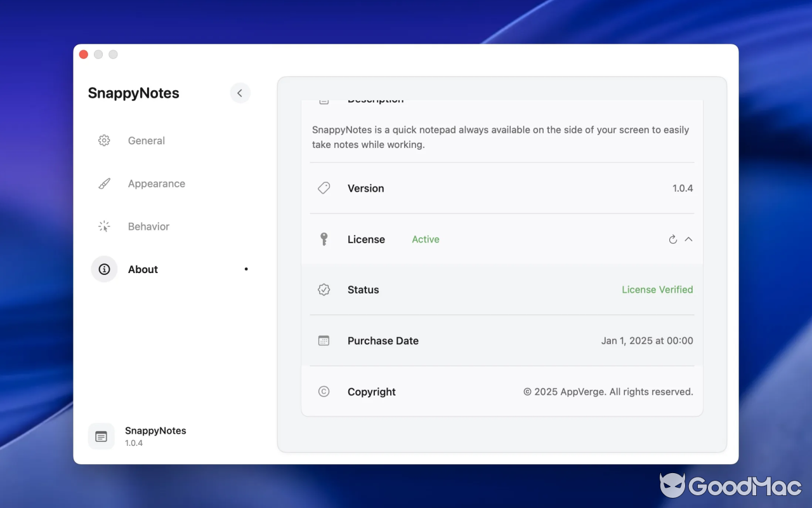Image resolution: width=812 pixels, height=508 pixels.
Task: Collapse the sidebar using the back chevron
Action: (240, 93)
